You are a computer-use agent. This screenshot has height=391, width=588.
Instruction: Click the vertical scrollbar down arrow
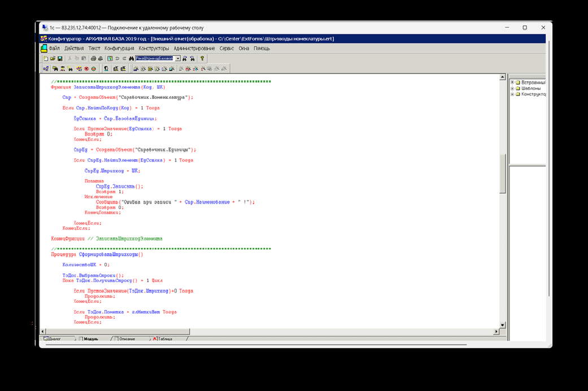point(503,325)
